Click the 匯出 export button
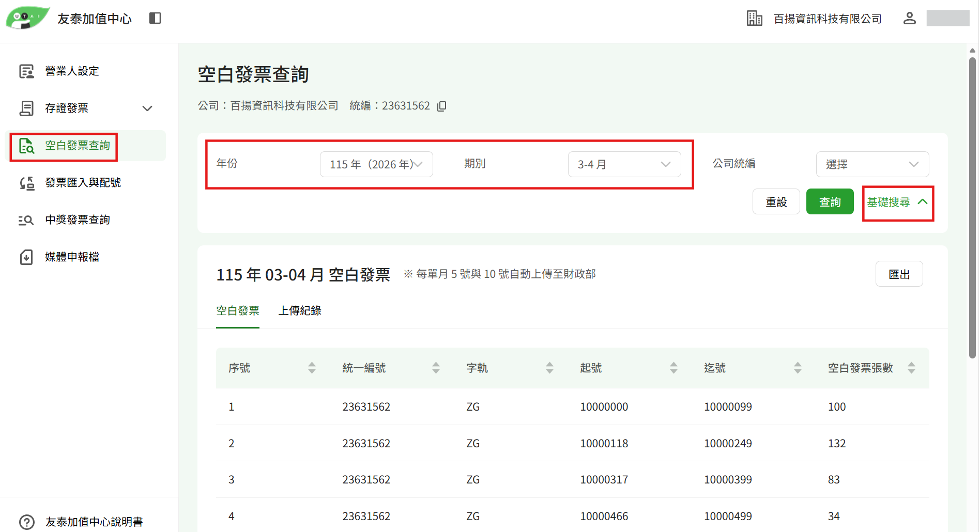This screenshot has height=532, width=980. (899, 274)
